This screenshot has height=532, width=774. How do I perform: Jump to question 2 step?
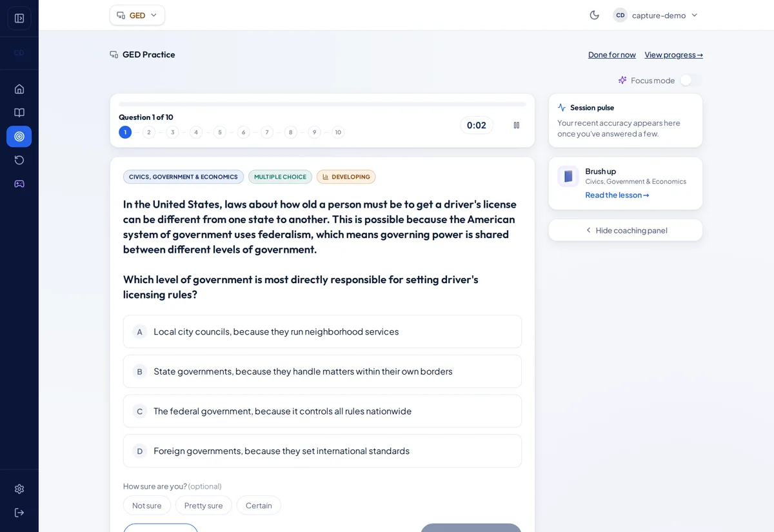[x=149, y=132]
